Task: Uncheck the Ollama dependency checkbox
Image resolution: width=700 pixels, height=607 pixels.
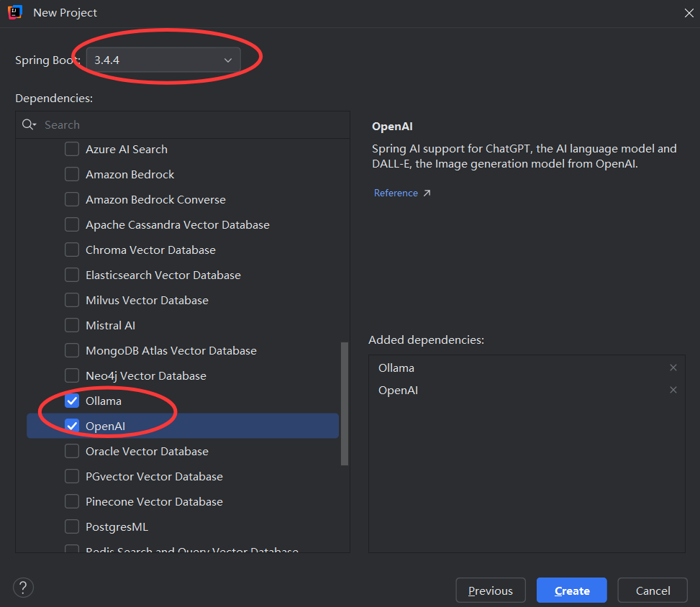Action: tap(72, 401)
